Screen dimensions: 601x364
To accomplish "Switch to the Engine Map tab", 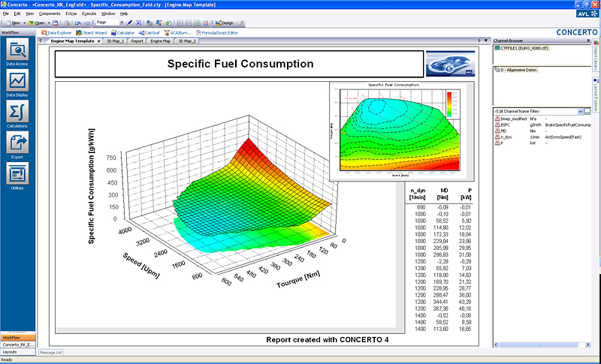I will (x=160, y=41).
